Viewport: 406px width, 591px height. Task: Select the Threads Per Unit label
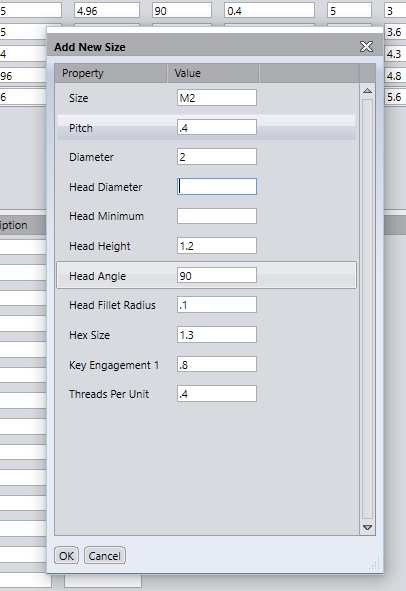pos(109,394)
